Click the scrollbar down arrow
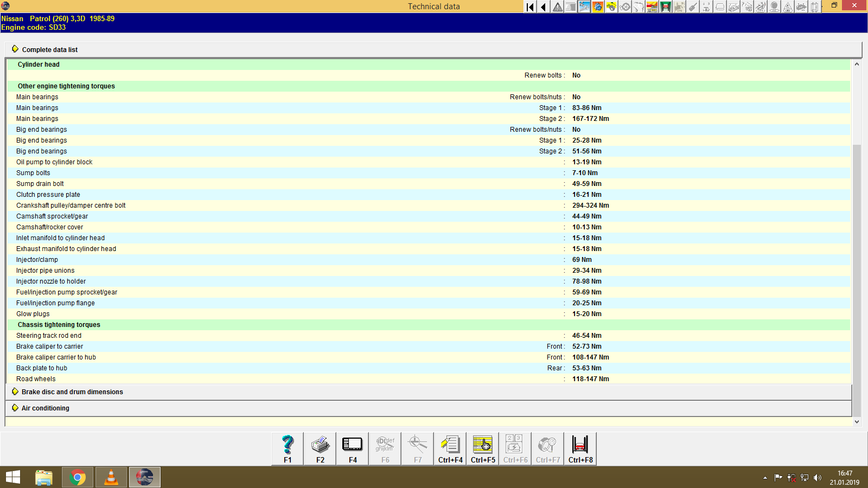Screen dimensions: 868x488 tap(856, 421)
